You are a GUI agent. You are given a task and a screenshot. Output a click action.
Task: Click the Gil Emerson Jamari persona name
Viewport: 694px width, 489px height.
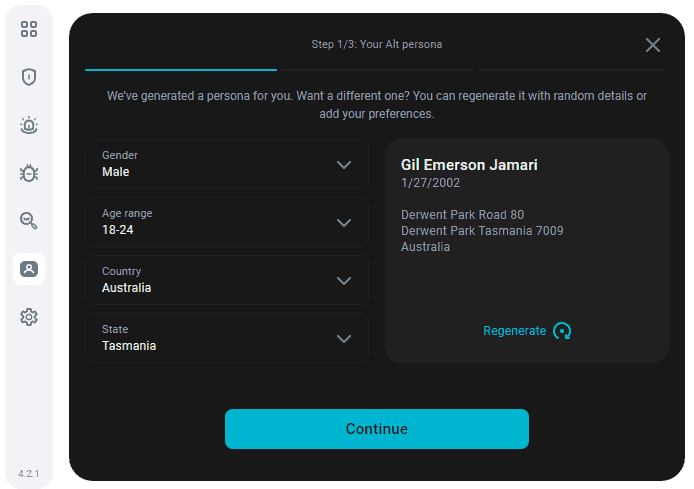point(469,165)
